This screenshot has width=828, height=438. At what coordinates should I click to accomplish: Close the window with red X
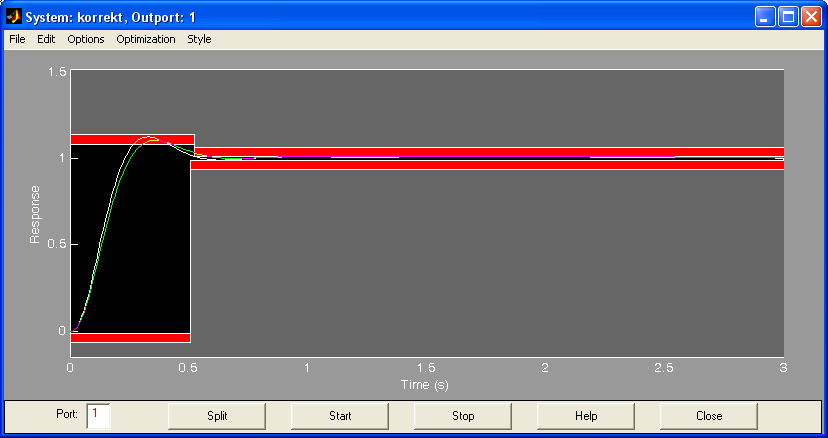pos(811,17)
